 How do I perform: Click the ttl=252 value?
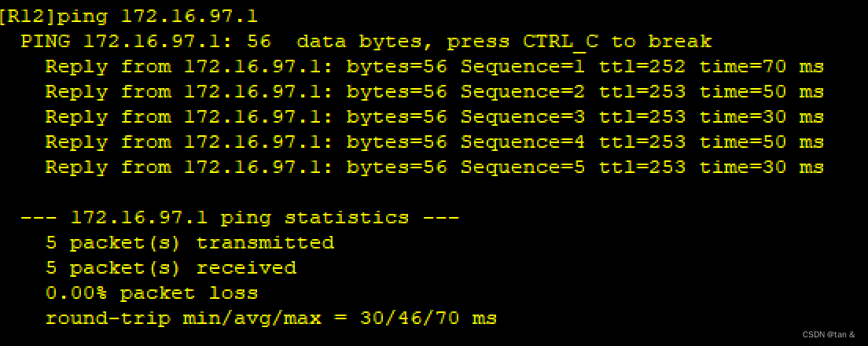click(642, 67)
